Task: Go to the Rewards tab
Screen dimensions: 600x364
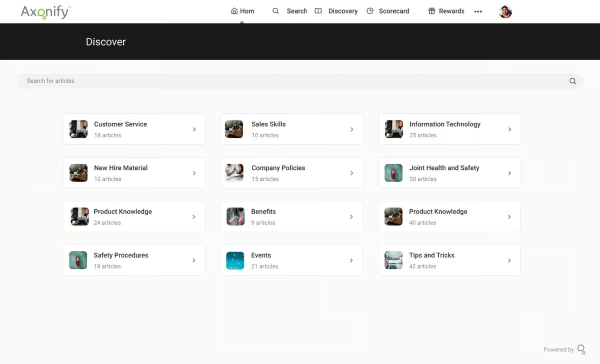Action: (446, 11)
